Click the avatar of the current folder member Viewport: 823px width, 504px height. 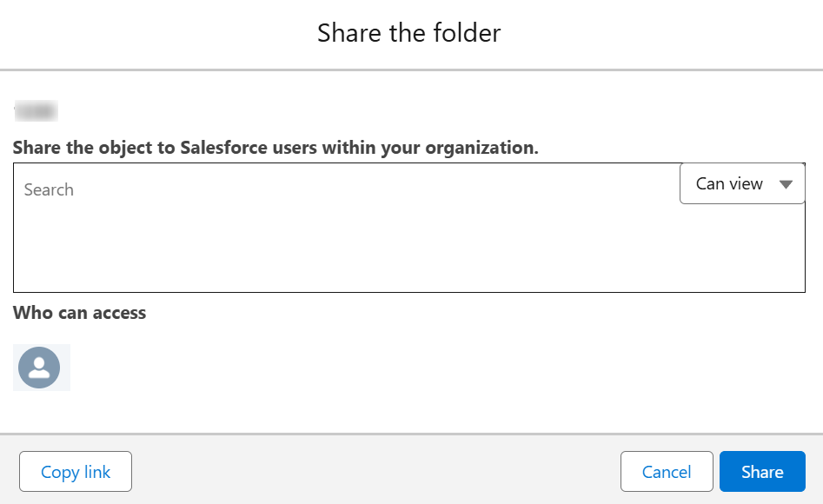coord(41,368)
